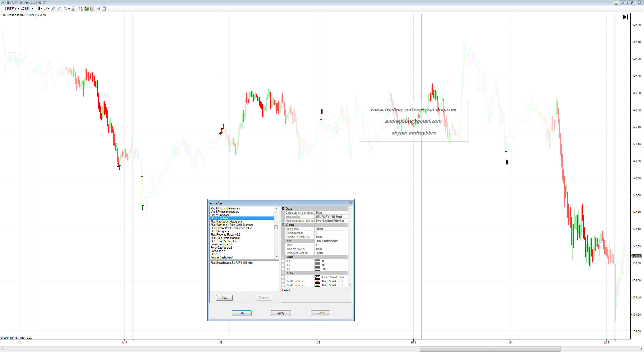Screen dimensions: 644x352
Task: Open the $EURJPY instrument dropdown
Action: [12, 9]
